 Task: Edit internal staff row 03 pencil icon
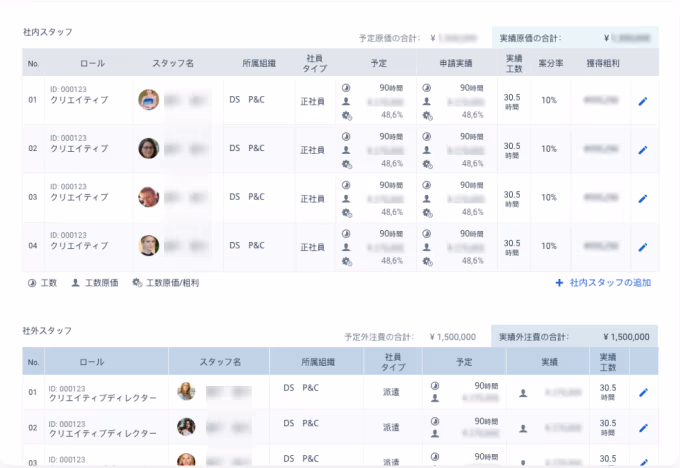click(x=643, y=198)
